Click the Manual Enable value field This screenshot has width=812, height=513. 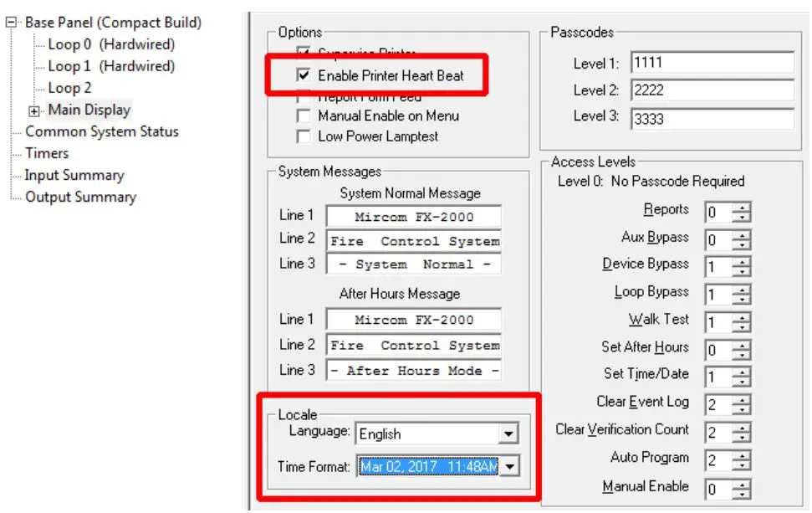pyautogui.click(x=719, y=490)
